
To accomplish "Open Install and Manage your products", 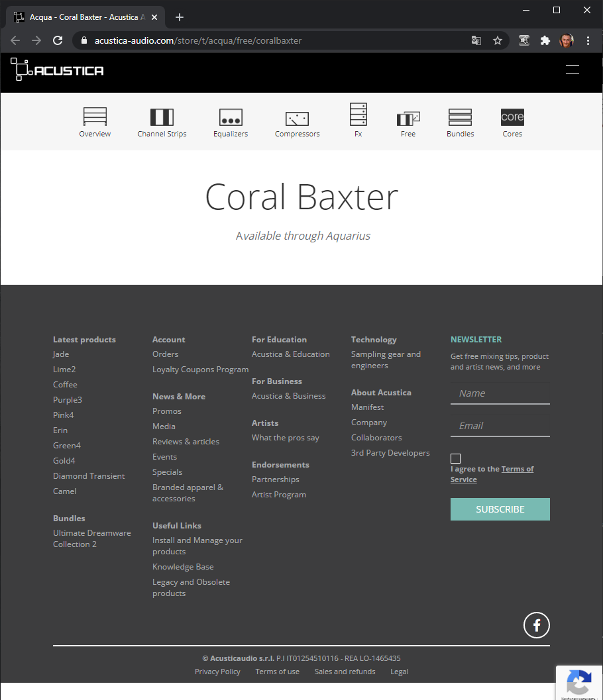I will pyautogui.click(x=197, y=546).
